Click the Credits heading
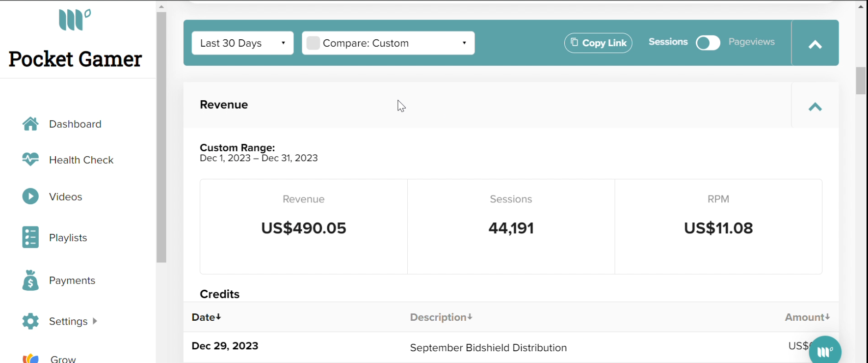 coord(219,294)
